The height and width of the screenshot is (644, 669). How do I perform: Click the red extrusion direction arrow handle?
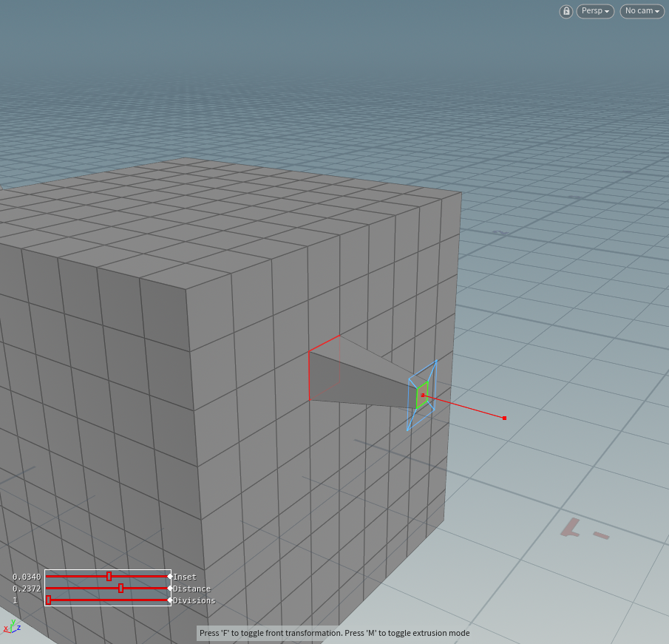(x=503, y=418)
